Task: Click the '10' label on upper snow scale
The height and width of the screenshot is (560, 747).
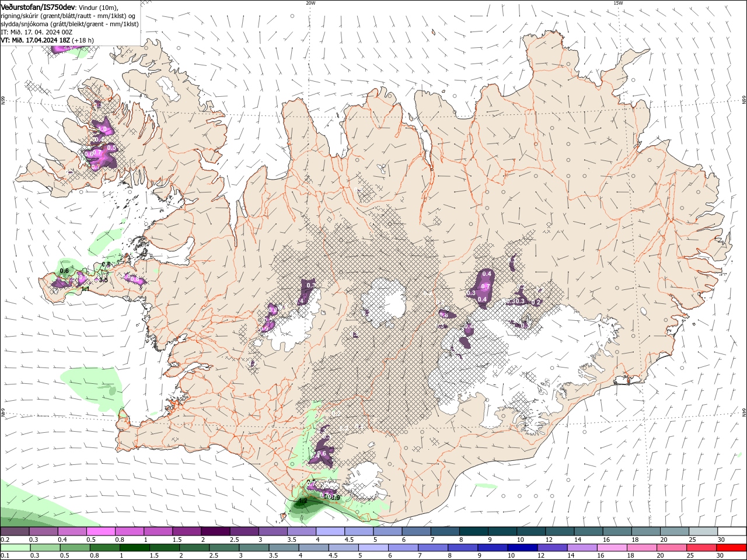Action: tap(520, 540)
